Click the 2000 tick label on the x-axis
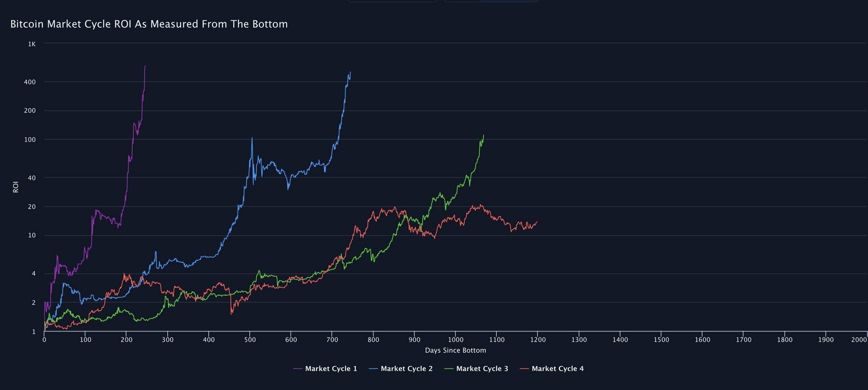This screenshot has height=390, width=868. pos(859,340)
